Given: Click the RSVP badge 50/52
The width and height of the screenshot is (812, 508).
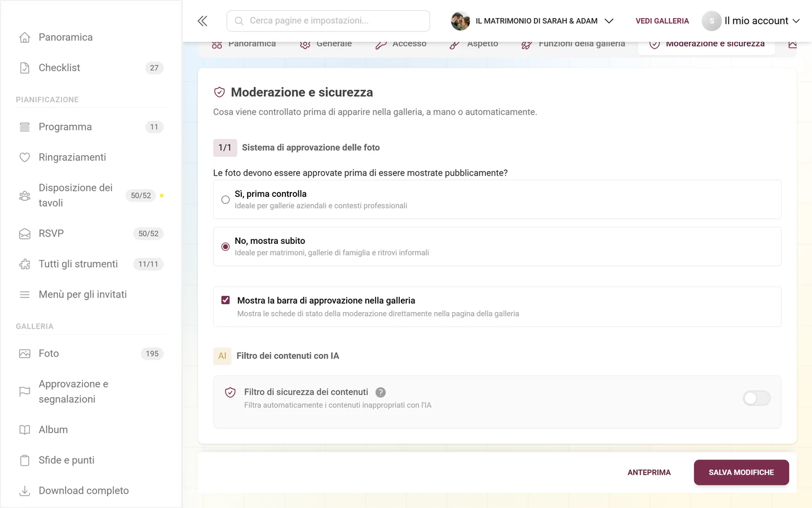Looking at the screenshot, I should [148, 234].
